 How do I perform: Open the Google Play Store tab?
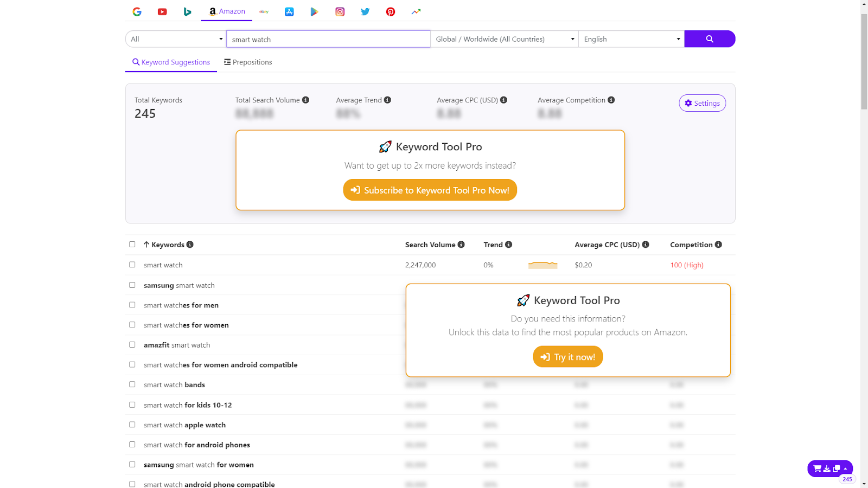(314, 11)
